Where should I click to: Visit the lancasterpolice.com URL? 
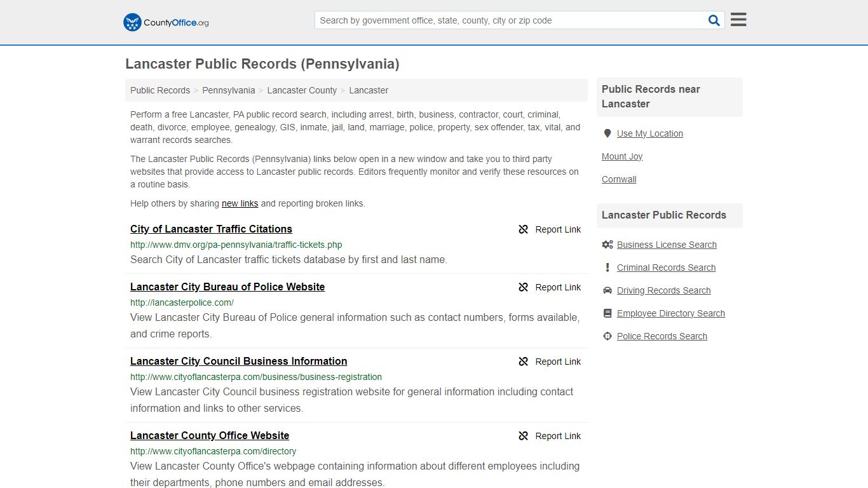pos(182,302)
